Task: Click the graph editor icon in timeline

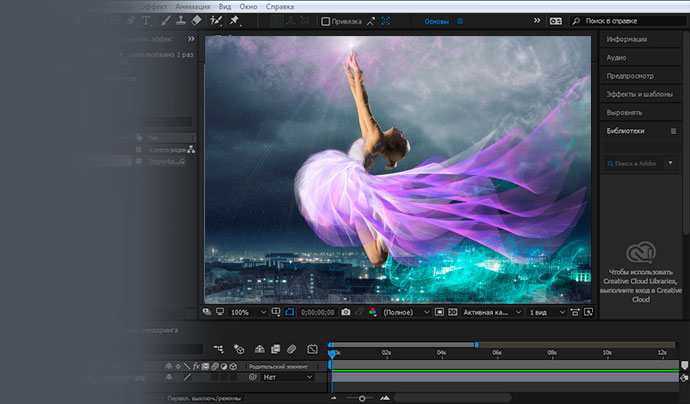Action: tap(312, 349)
